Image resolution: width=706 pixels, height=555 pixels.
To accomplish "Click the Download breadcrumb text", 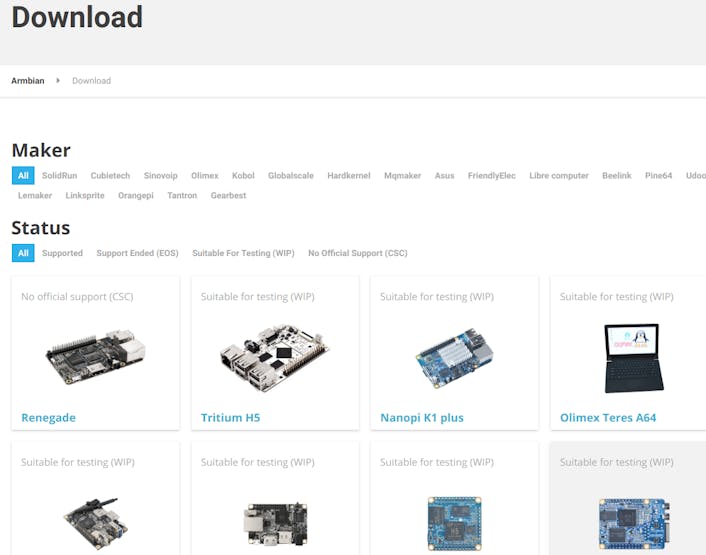I will point(91,81).
